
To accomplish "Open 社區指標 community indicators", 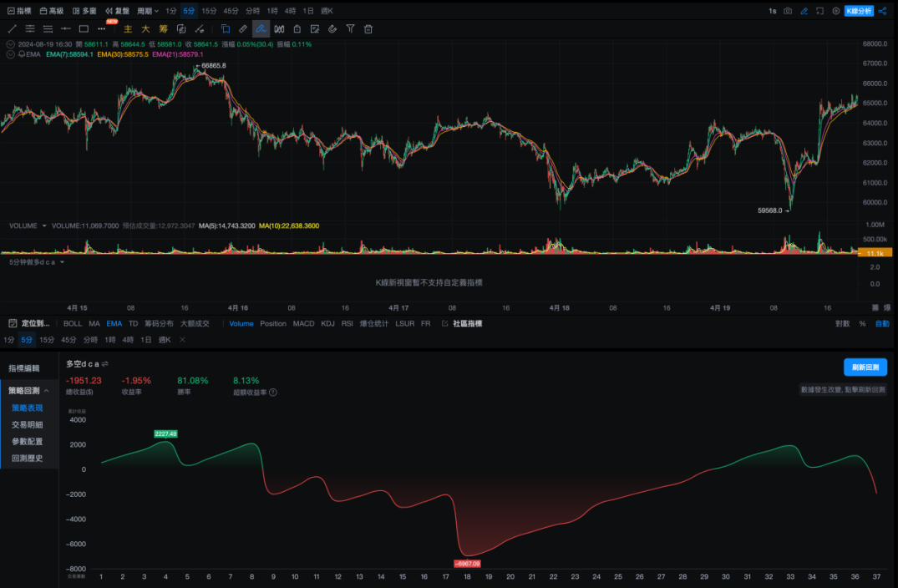I will pos(462,323).
